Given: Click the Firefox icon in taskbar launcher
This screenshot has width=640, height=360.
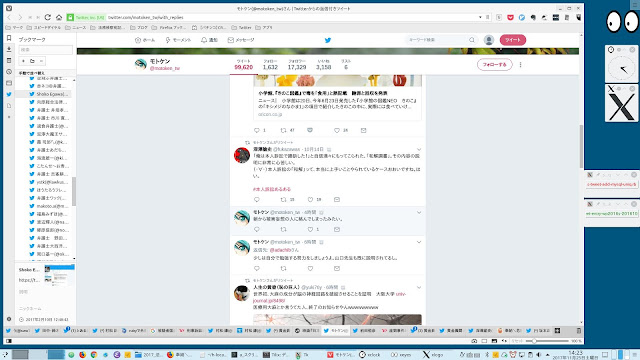Looking at the screenshot, I should click(x=82, y=355).
